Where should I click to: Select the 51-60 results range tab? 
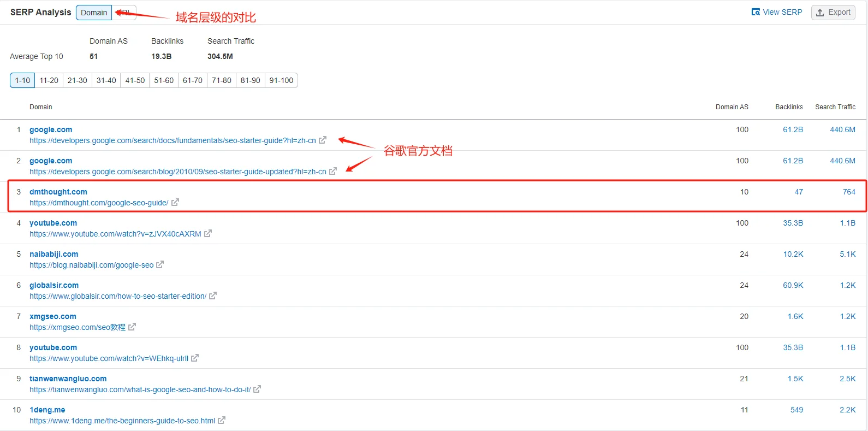[164, 80]
